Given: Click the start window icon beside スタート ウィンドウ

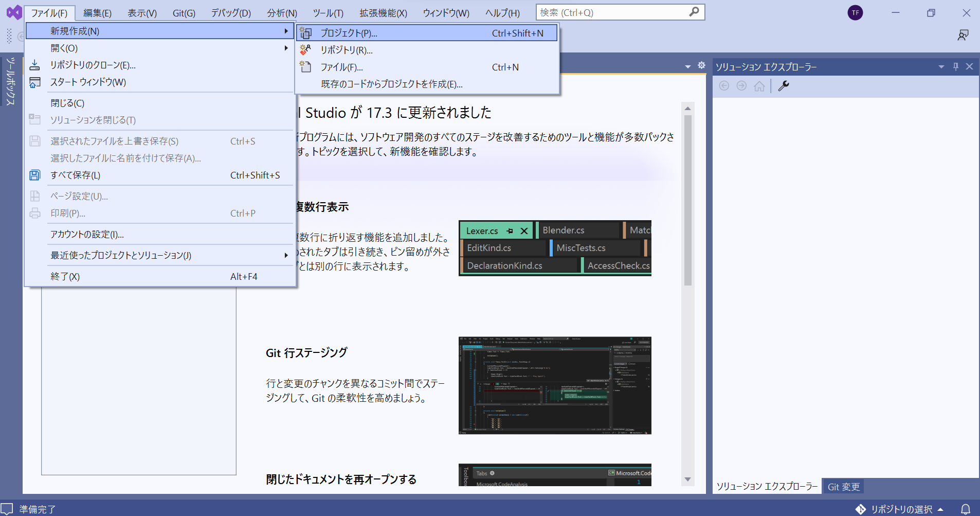Looking at the screenshot, I should tap(34, 82).
